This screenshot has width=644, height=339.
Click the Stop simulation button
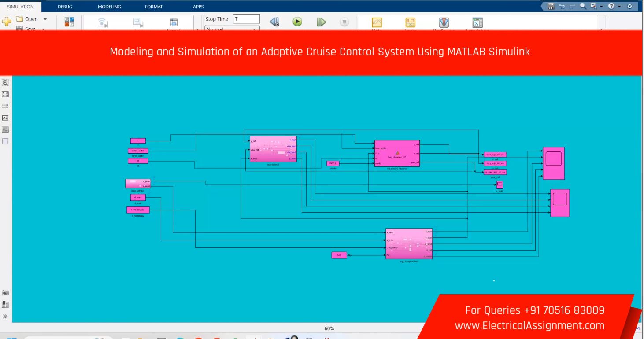[x=344, y=22]
